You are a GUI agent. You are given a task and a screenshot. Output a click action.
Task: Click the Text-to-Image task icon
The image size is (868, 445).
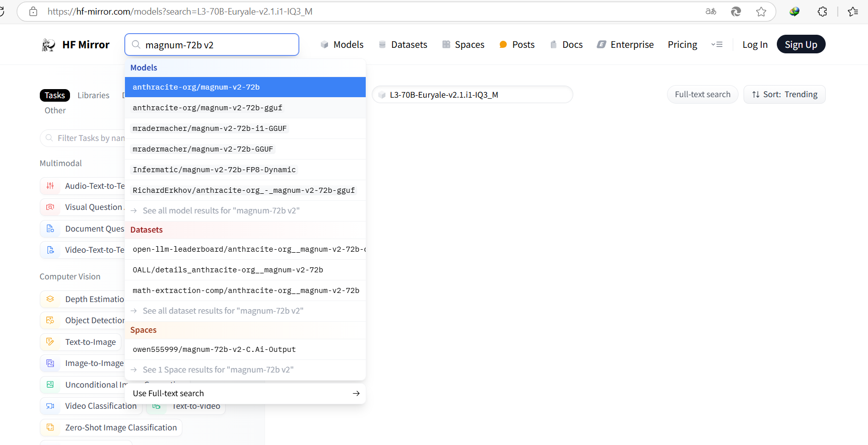tap(50, 342)
